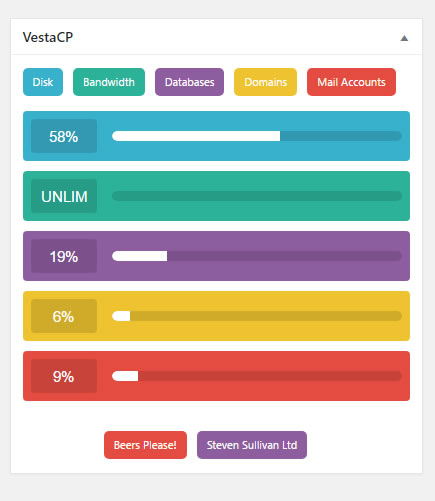
Task: Click the white filled portion of disk bar
Action: [196, 136]
